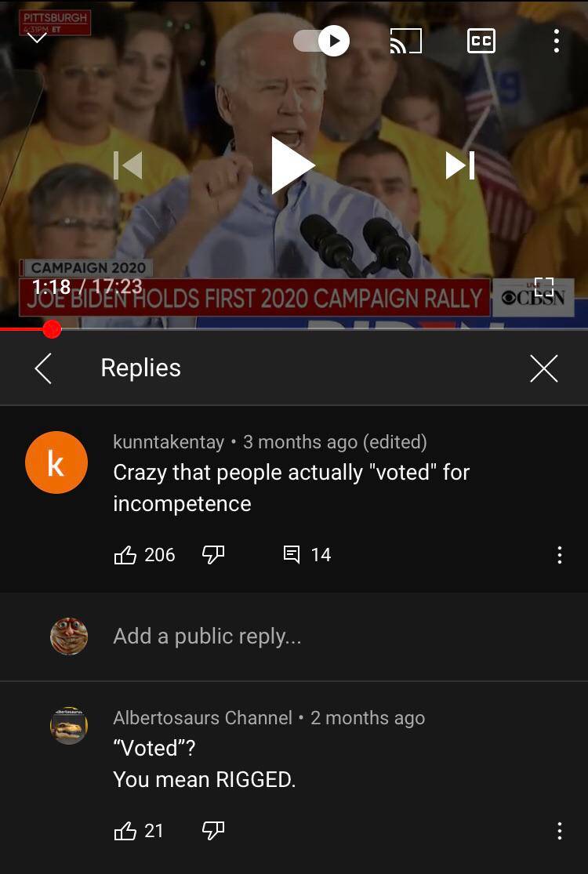Open the Cast to device icon
The width and height of the screenshot is (588, 874).
(406, 41)
